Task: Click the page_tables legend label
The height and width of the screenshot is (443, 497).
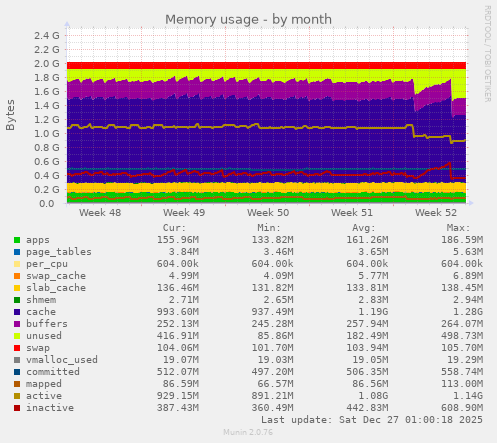Action: [x=59, y=252]
